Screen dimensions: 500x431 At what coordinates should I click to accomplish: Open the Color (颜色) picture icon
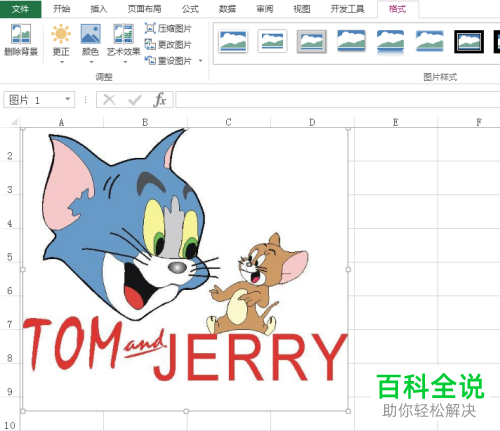90,34
